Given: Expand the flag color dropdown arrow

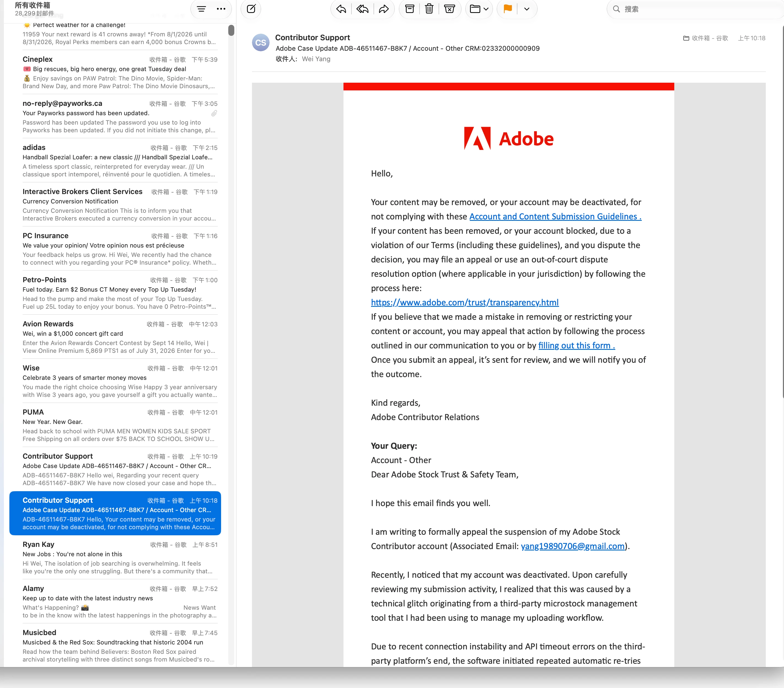Looking at the screenshot, I should pos(527,9).
